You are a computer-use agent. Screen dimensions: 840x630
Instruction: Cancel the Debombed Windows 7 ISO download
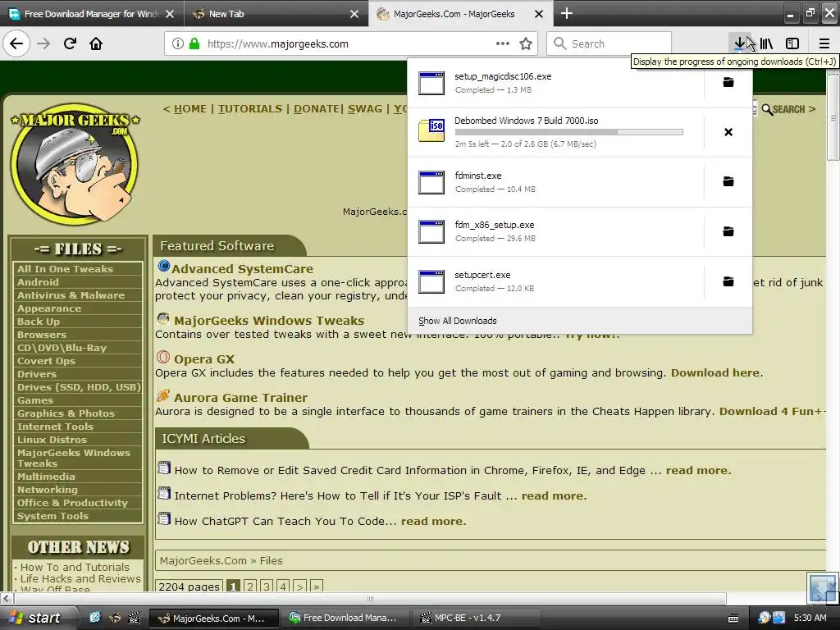(x=728, y=132)
